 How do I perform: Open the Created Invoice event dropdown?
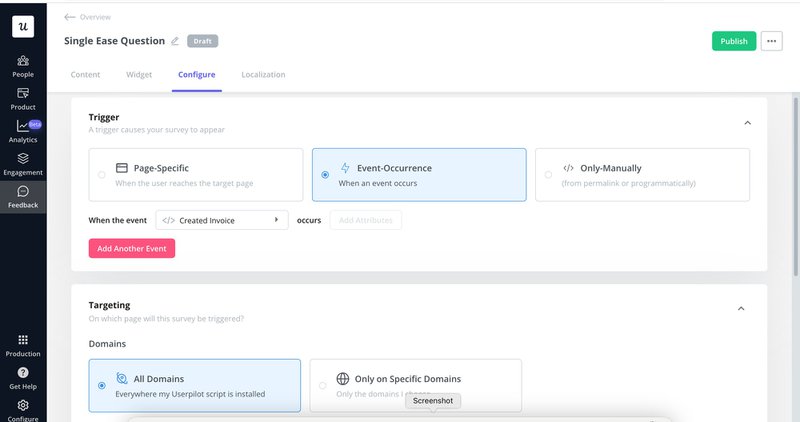222,220
